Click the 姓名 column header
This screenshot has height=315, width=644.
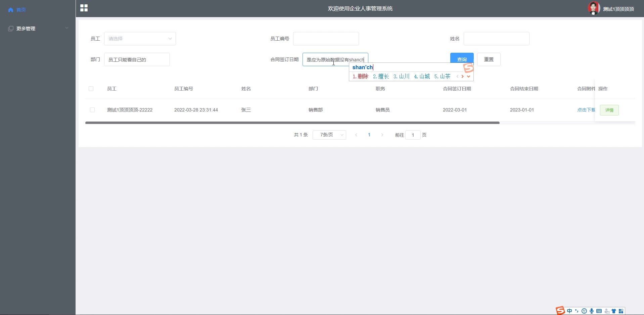tap(246, 89)
